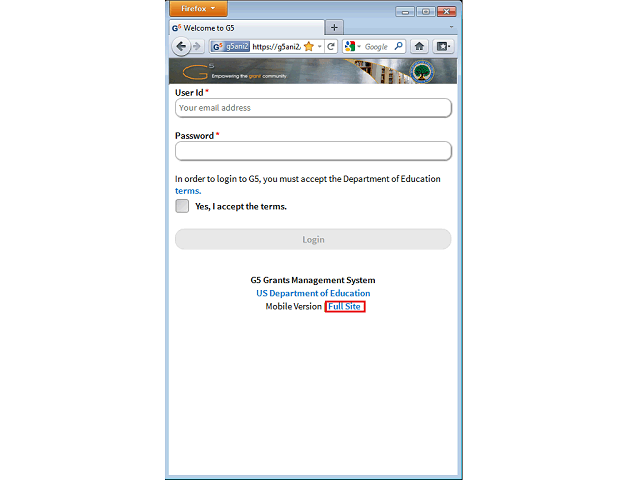The height and width of the screenshot is (480, 640).
Task: Click the G5 favicon on tab
Action: (x=176, y=28)
